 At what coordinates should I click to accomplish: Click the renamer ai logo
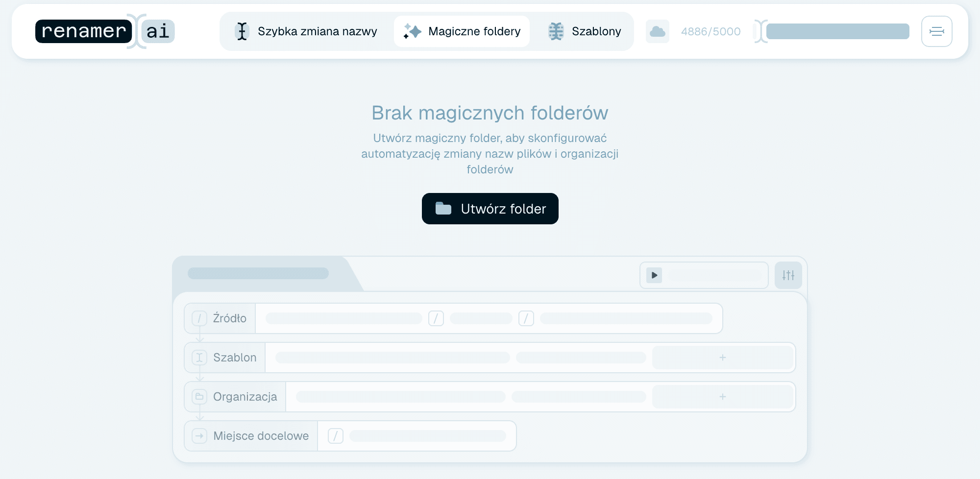(105, 31)
